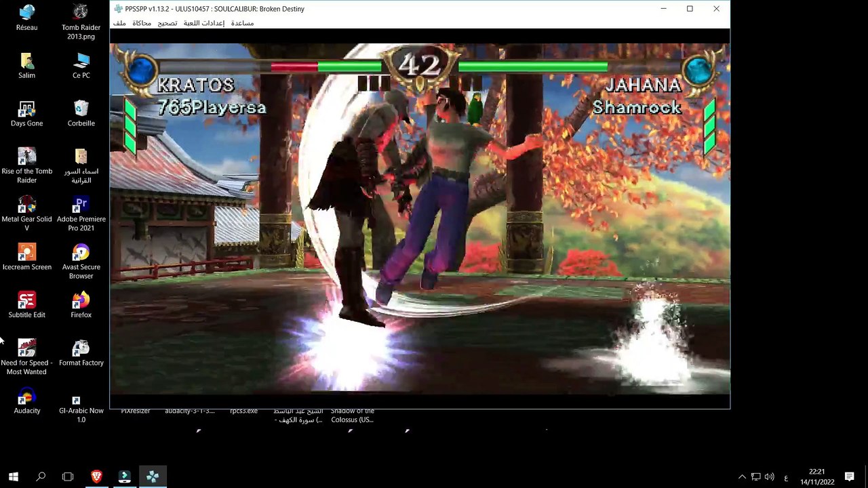The width and height of the screenshot is (868, 488).
Task: Select Need for Speed - Most Wanted shortcut
Action: (x=27, y=357)
